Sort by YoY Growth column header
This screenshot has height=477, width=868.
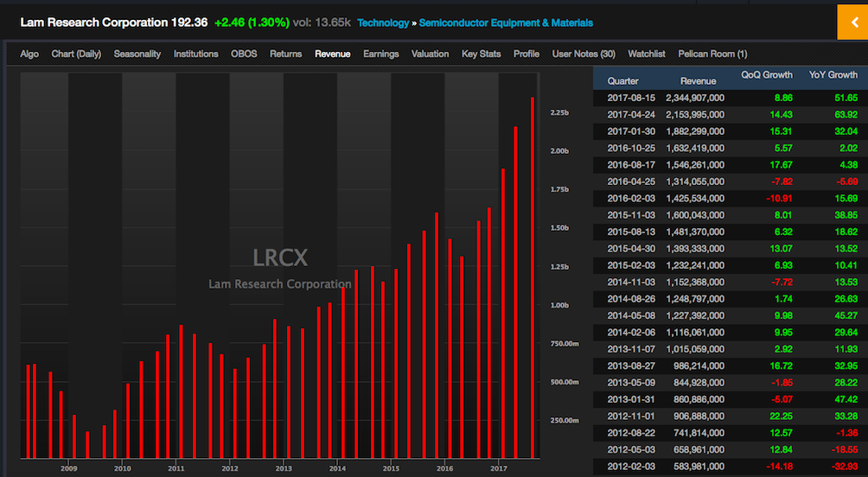coord(833,74)
